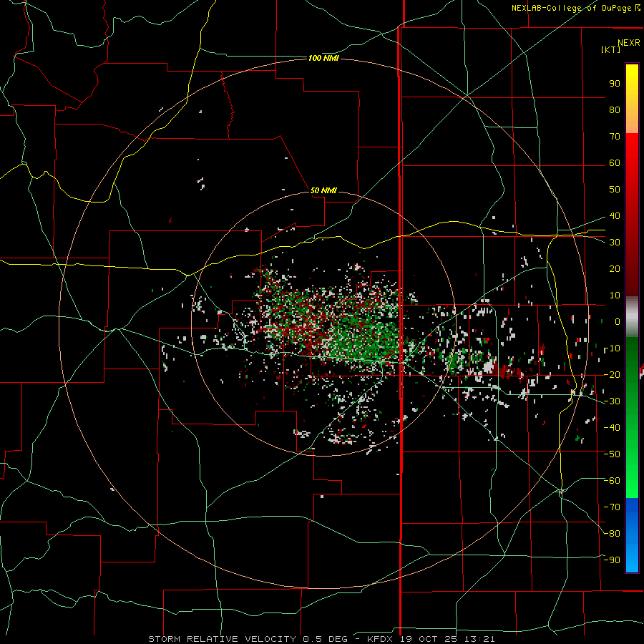Click the 100 NMI range ring label
The width and height of the screenshot is (644, 644).
pos(323,59)
